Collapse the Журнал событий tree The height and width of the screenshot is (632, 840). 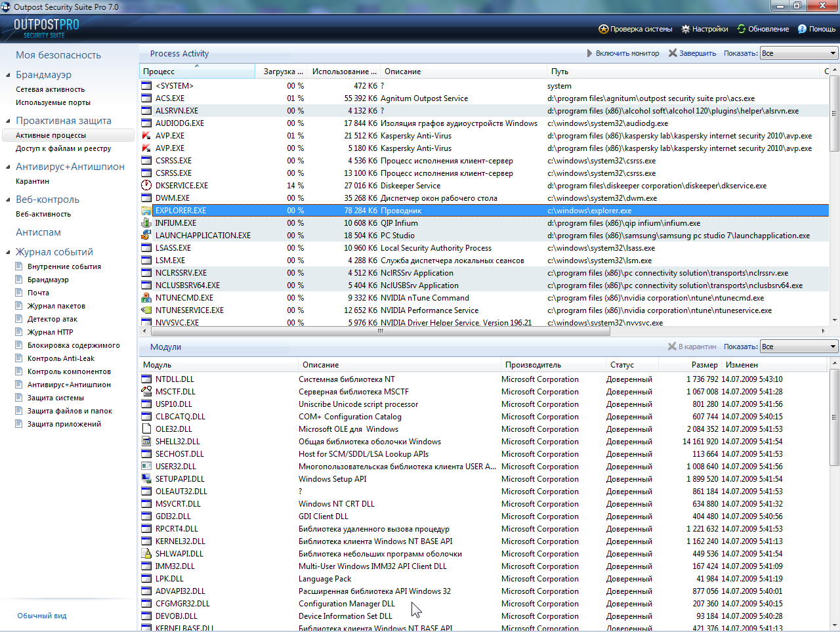[8, 253]
